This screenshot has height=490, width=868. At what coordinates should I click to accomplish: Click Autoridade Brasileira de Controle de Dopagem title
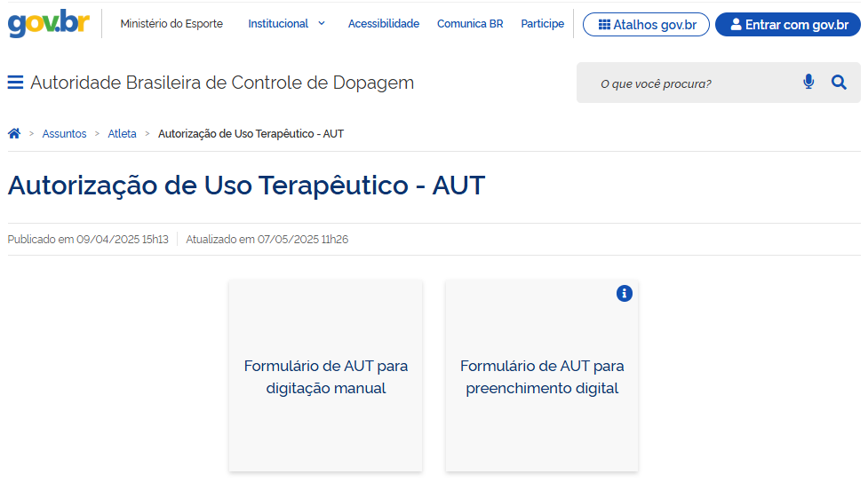[x=222, y=83]
